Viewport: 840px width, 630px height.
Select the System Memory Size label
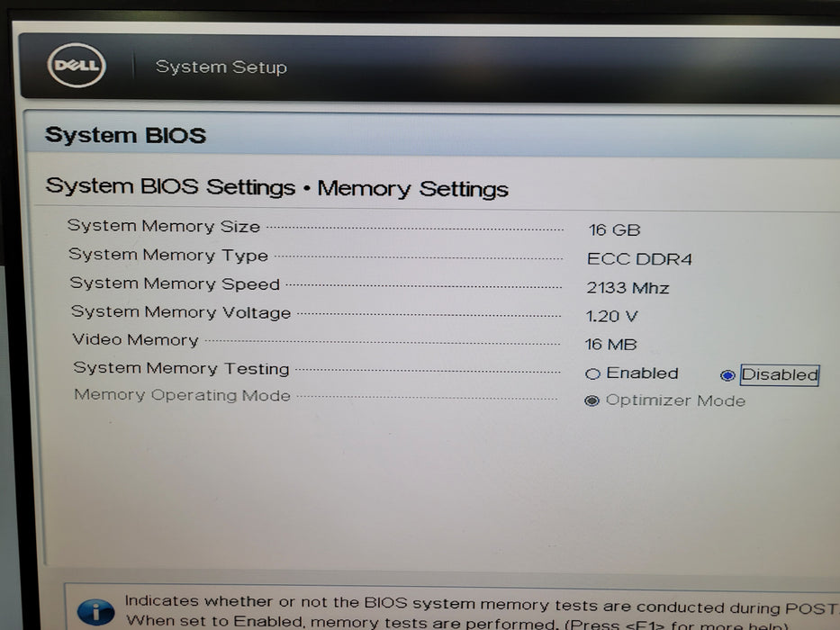(164, 227)
